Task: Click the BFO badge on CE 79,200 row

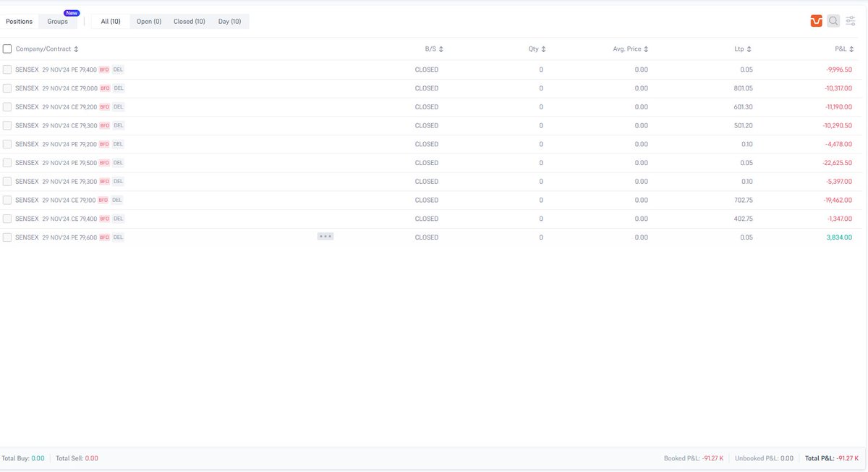Action: pyautogui.click(x=105, y=107)
